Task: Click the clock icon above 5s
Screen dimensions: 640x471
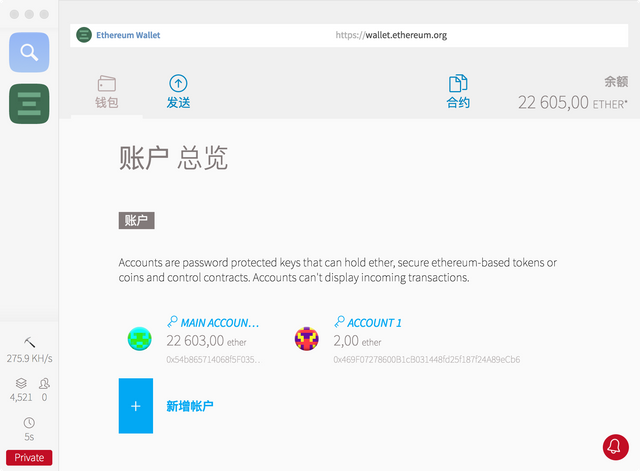Action: tap(29, 422)
